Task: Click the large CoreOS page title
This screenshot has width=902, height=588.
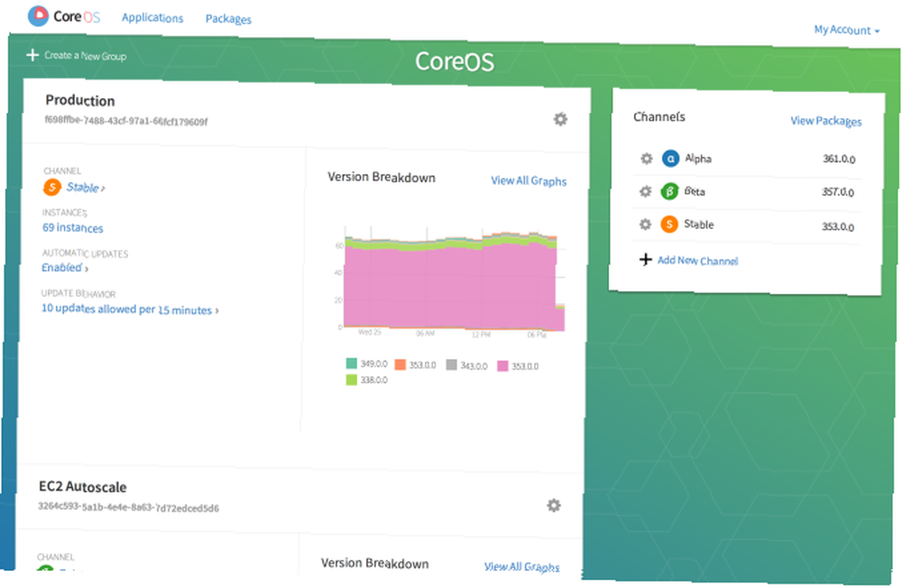Action: pos(455,61)
